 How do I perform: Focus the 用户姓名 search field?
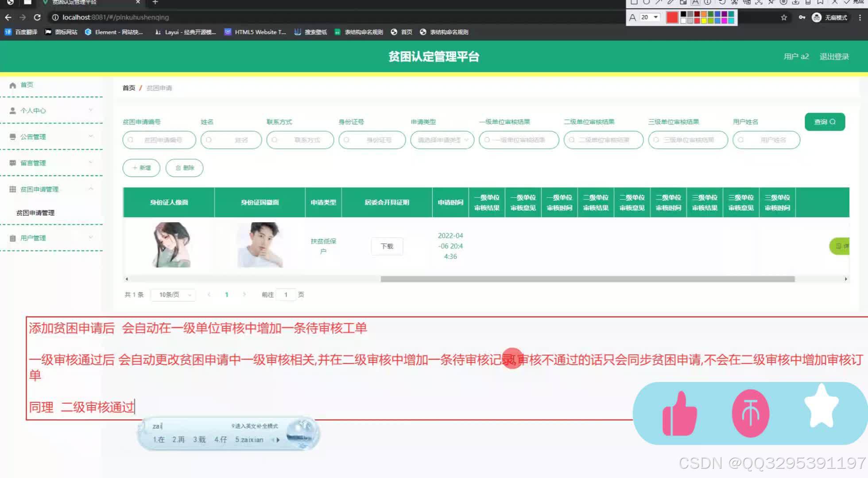pyautogui.click(x=766, y=140)
